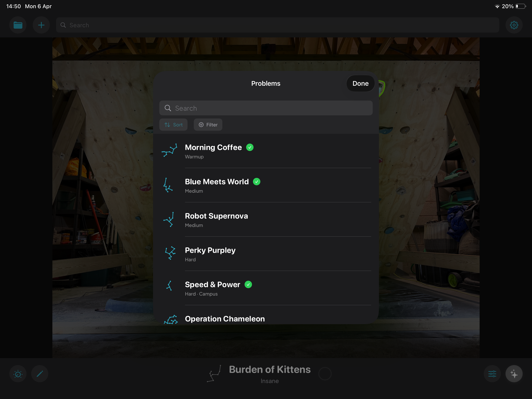Tap Speed & Power route diagram icon
Screen dimensions: 532x399
click(169, 286)
